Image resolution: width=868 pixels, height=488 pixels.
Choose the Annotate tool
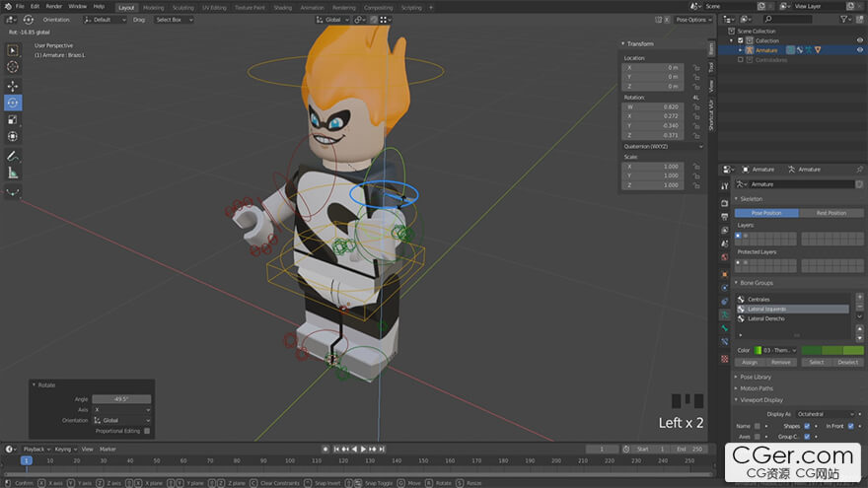[x=12, y=156]
